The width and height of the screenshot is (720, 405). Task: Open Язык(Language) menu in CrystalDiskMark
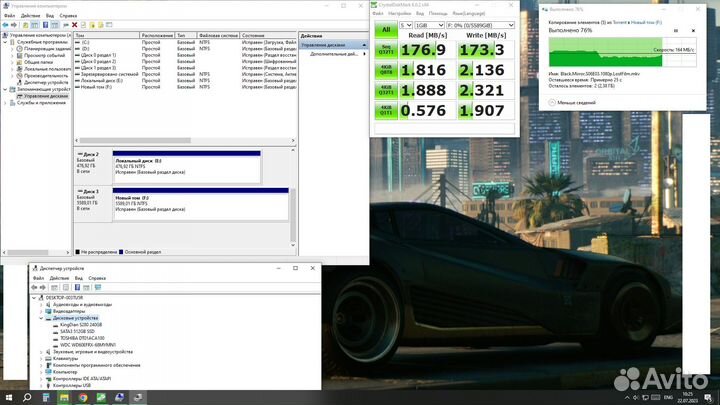pos(468,14)
